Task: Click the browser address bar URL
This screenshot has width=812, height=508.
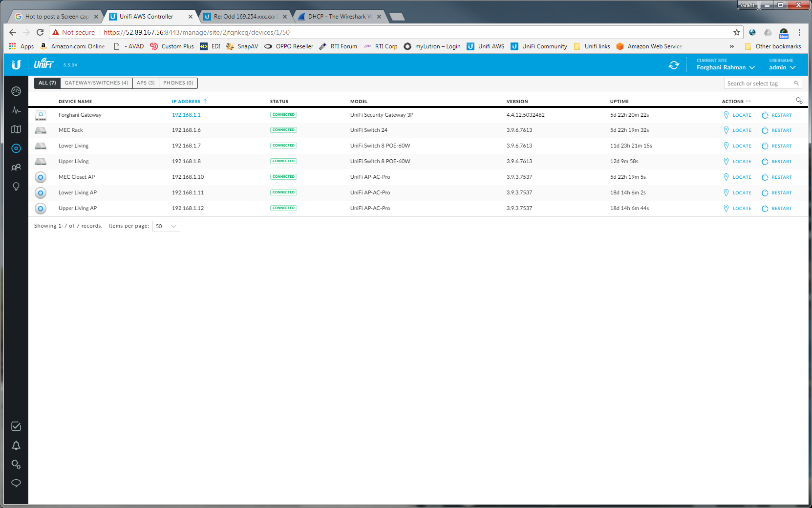Action: 196,32
